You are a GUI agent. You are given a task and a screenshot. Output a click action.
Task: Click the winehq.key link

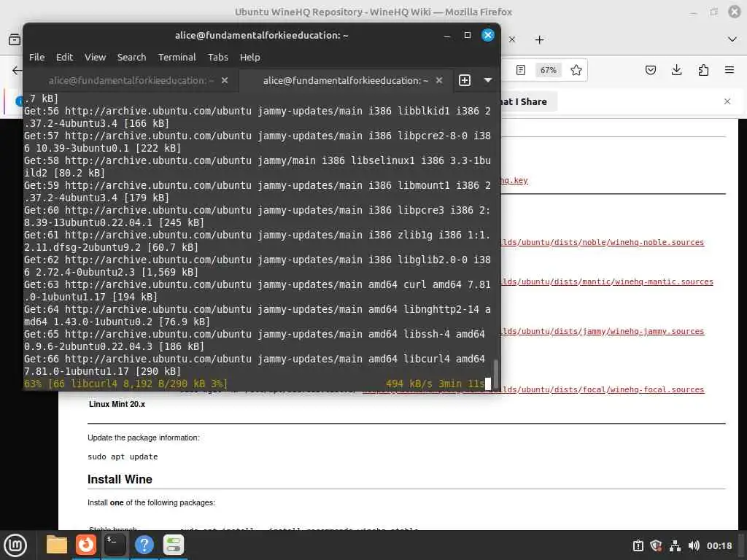click(x=514, y=181)
